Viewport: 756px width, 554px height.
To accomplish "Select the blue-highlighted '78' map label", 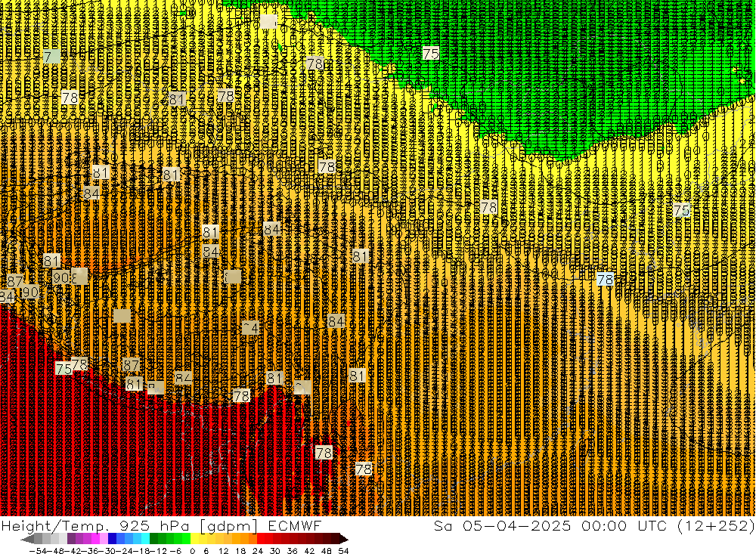I will click(605, 279).
